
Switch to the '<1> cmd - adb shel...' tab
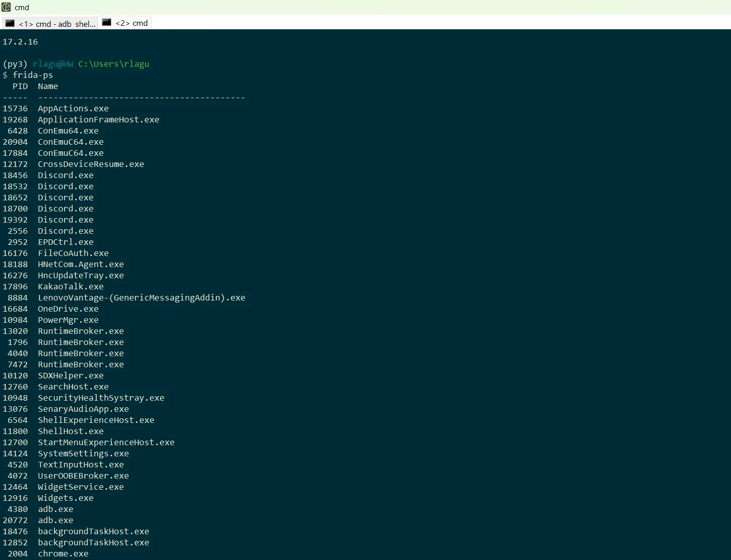click(x=50, y=23)
